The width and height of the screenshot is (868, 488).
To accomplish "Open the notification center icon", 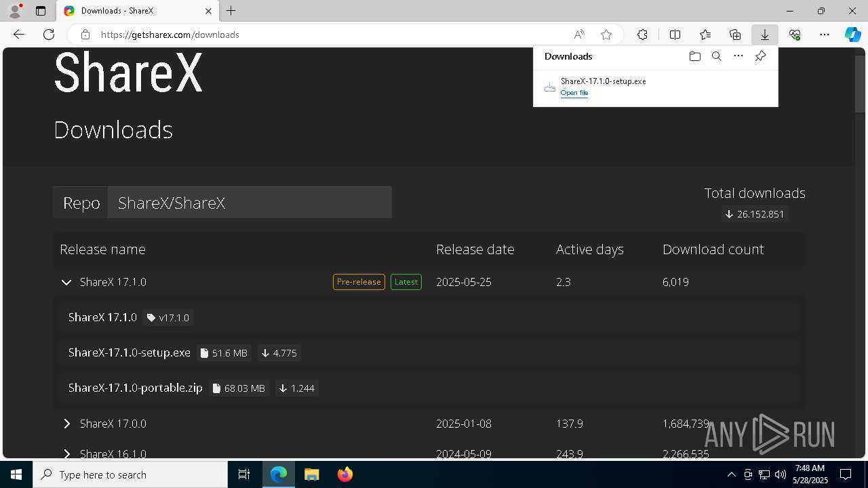I will (x=846, y=474).
